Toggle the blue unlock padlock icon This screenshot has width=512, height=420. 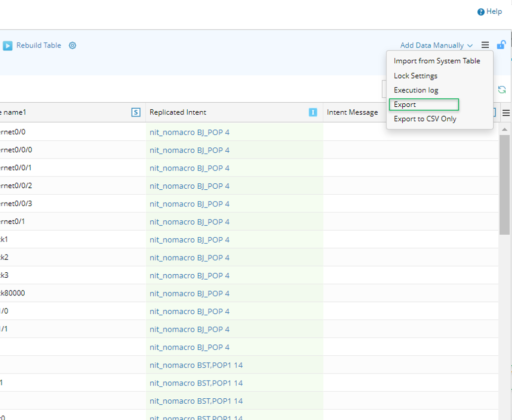501,45
